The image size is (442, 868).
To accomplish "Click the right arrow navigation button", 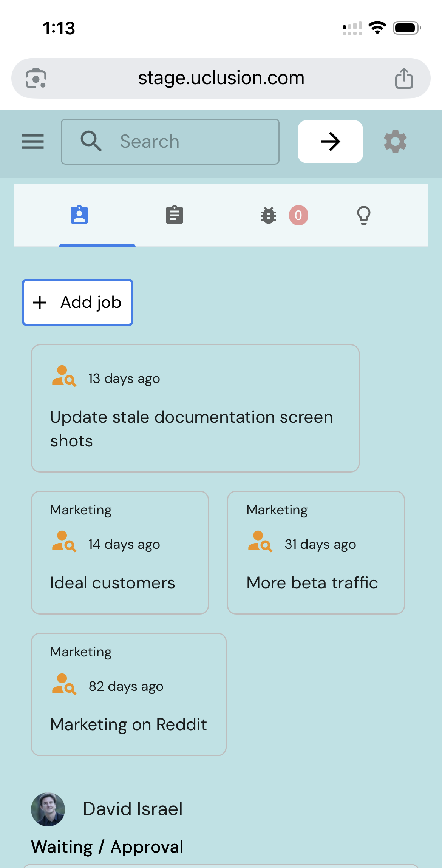I will pos(330,142).
